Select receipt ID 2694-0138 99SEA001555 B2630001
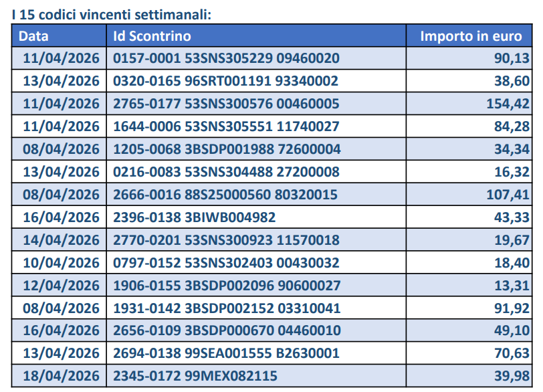 (227, 354)
